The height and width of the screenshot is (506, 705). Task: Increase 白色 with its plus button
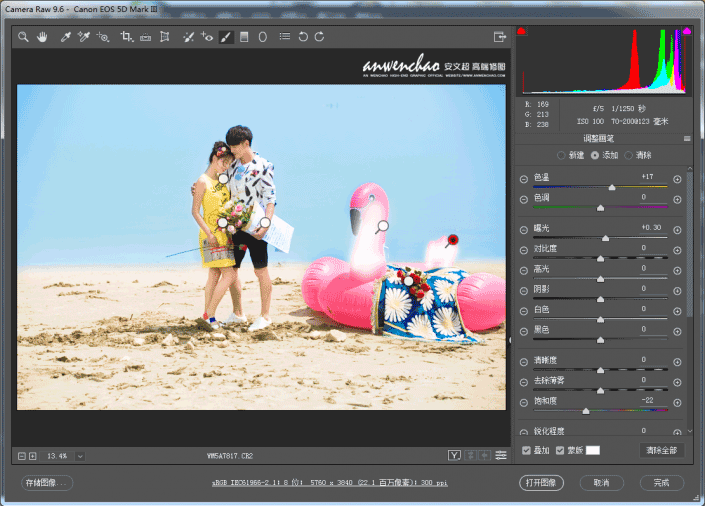pos(677,311)
